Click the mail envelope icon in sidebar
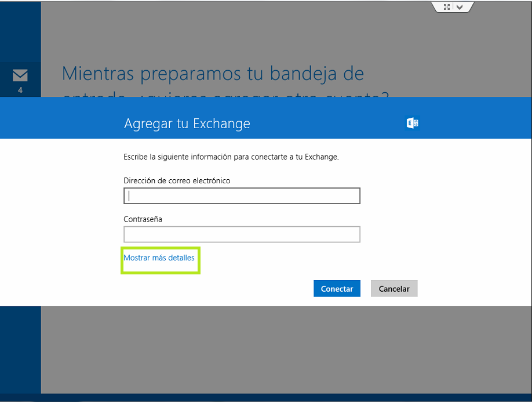The image size is (532, 402). pyautogui.click(x=20, y=75)
